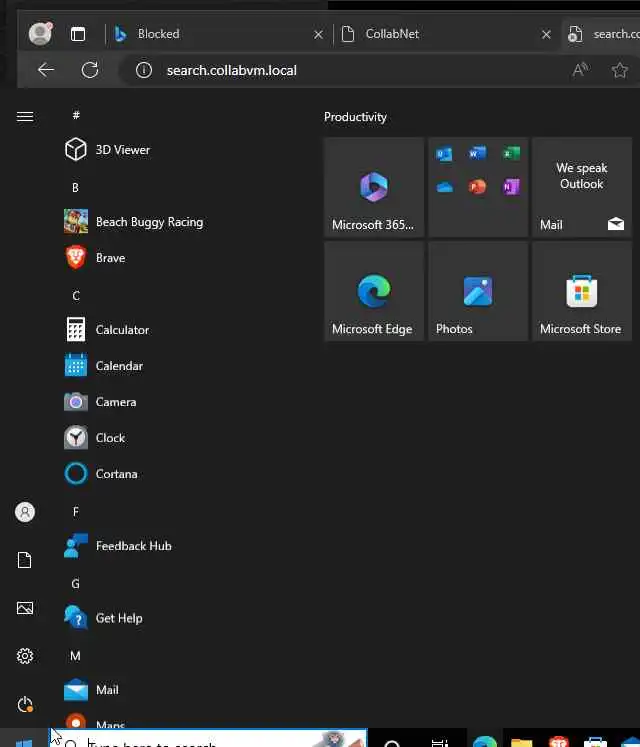640x747 pixels.
Task: Open the tab actions menu icon
Action: click(x=78, y=34)
